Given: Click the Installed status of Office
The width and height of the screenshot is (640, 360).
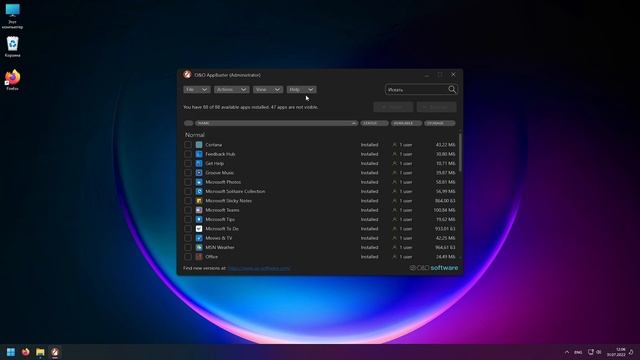Looking at the screenshot, I should click(369, 257).
